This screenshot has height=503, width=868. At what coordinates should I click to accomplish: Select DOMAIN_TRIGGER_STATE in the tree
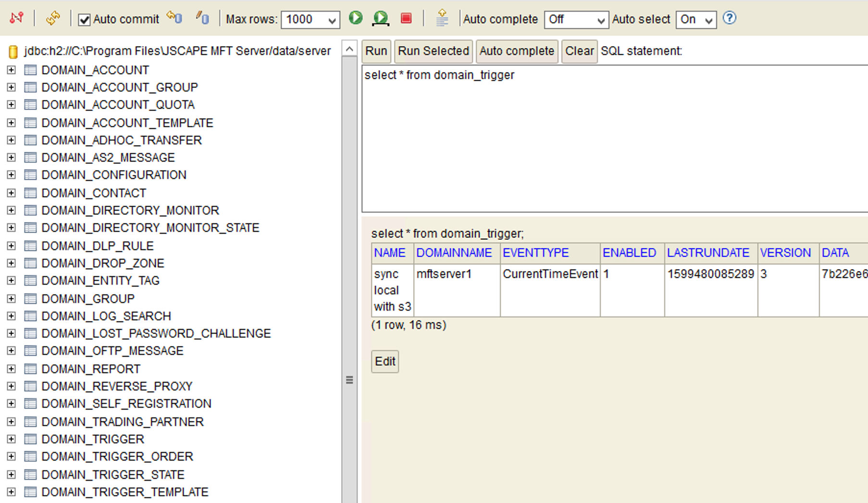113,475
